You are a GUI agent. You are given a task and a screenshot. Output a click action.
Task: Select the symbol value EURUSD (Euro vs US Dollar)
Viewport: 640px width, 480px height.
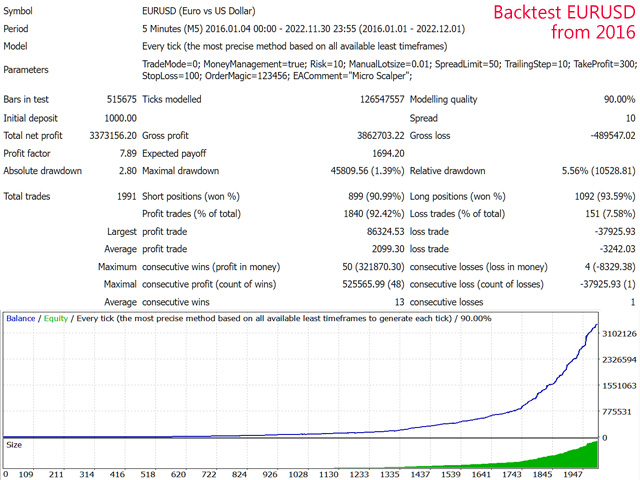click(x=198, y=11)
